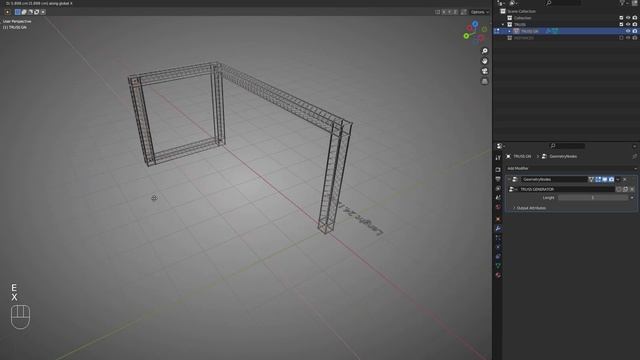This screenshot has height=360, width=640.
Task: Toggle camera view with the camera gizmo
Action: click(x=484, y=71)
